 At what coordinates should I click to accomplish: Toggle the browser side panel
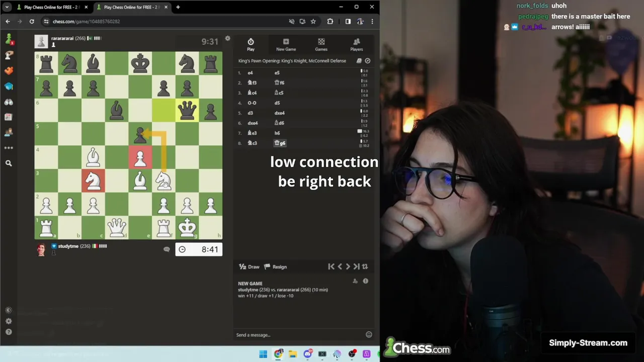348,21
